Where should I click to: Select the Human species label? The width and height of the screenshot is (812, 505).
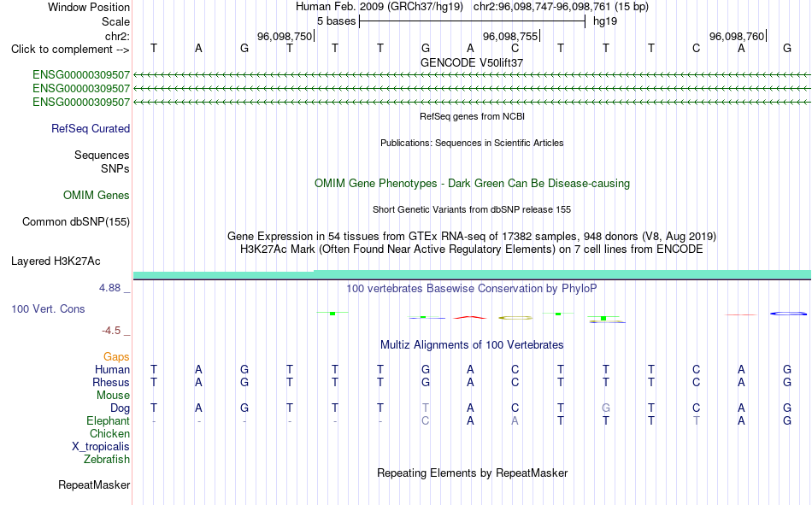tap(112, 369)
